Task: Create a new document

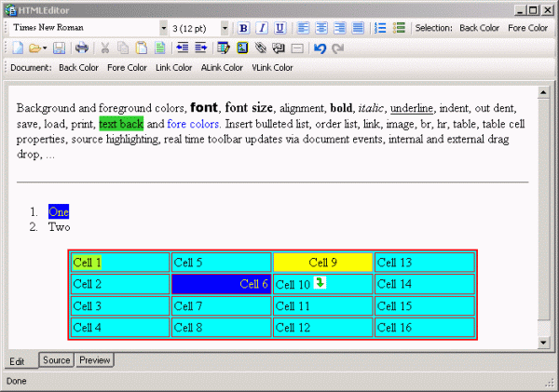Action: pos(18,47)
